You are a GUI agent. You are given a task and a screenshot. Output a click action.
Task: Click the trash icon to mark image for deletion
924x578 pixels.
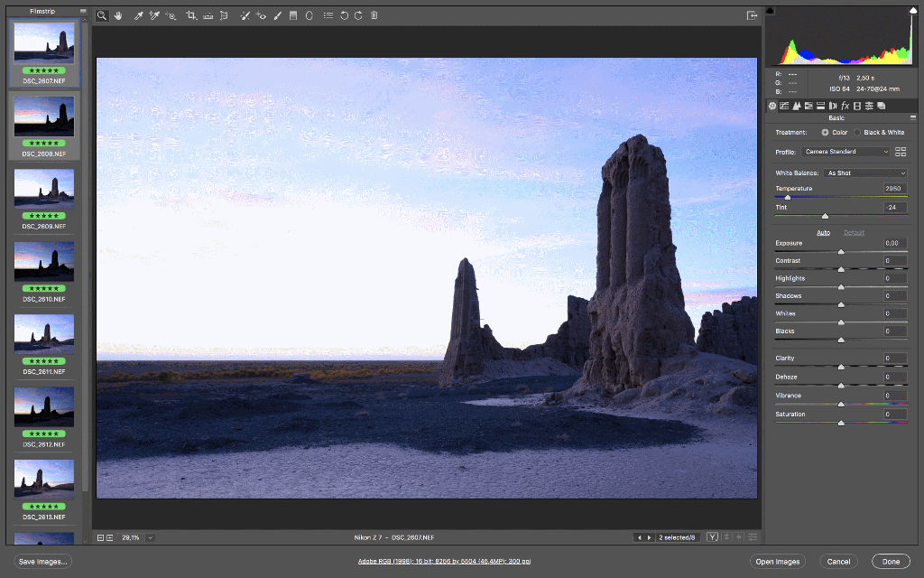374,15
